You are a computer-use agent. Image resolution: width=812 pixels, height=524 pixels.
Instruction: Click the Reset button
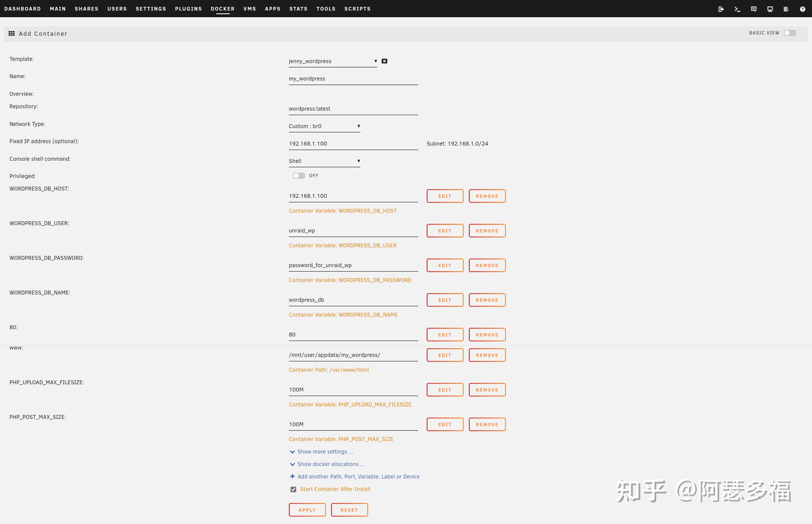point(349,510)
